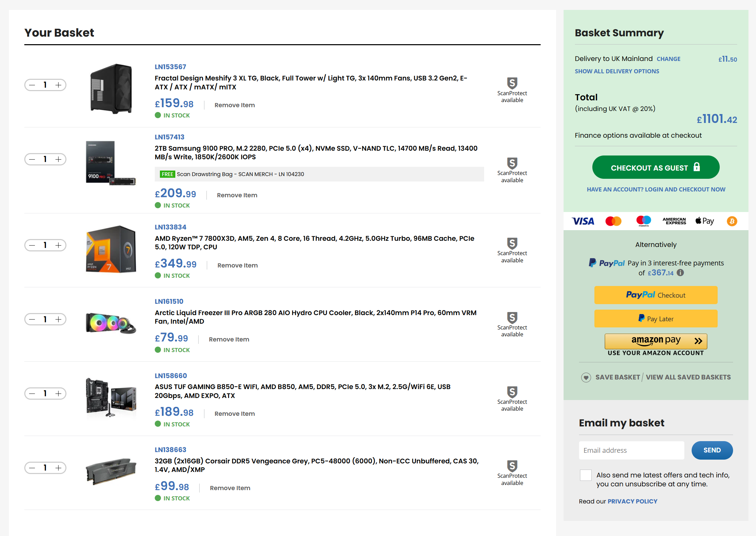756x536 pixels.
Task: Click the heart icon beside Save Basket
Action: pyautogui.click(x=586, y=377)
